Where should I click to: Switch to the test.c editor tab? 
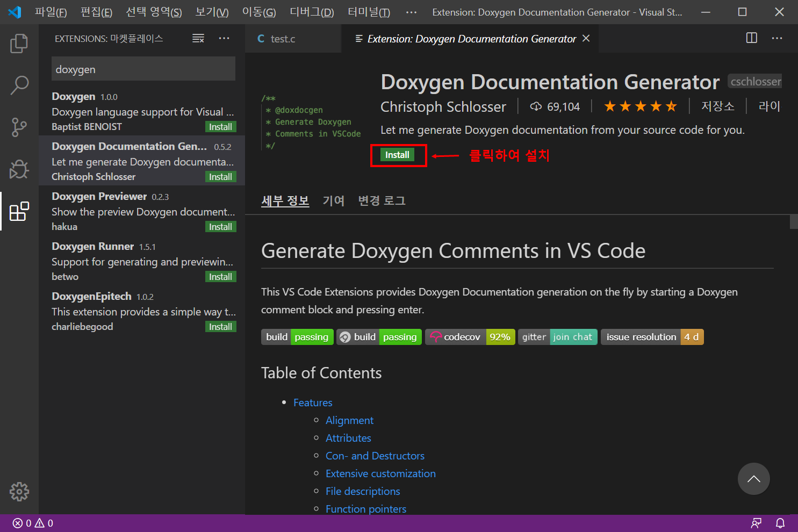coord(293,38)
